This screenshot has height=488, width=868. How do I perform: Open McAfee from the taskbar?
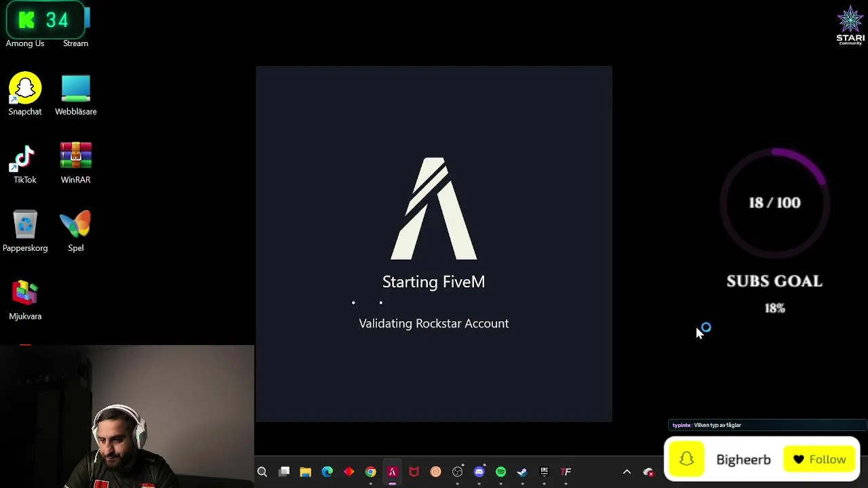tap(414, 472)
